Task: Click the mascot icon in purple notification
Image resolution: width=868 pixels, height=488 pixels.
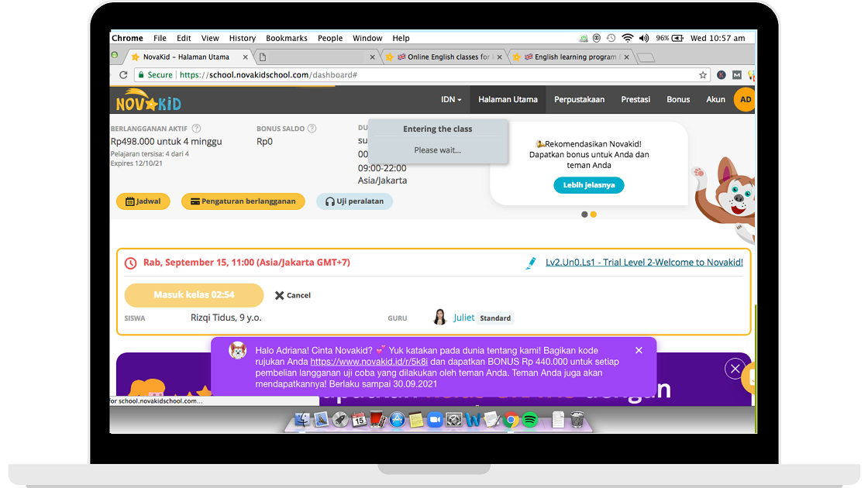Action: click(x=237, y=351)
